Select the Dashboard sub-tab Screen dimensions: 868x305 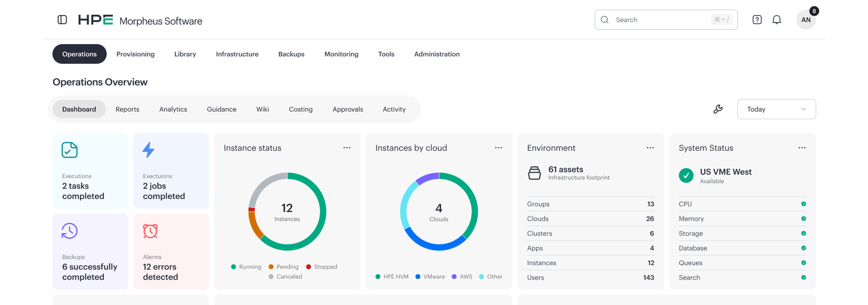(79, 109)
